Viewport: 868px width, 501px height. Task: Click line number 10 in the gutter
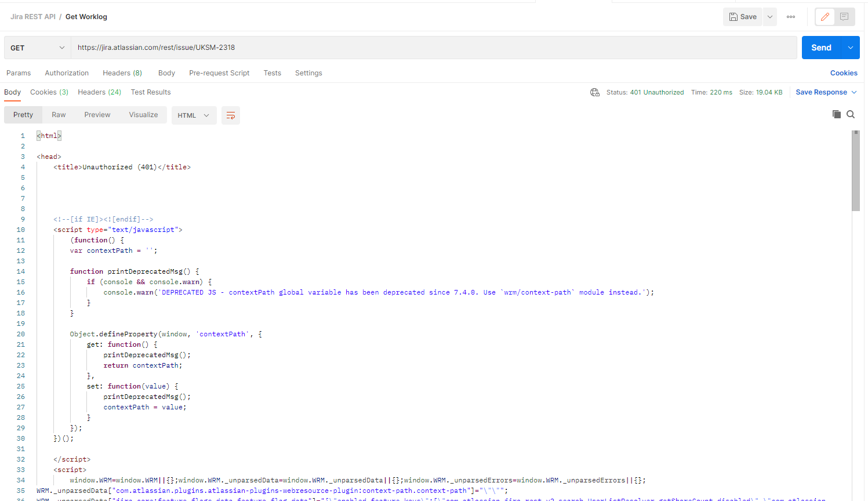pyautogui.click(x=21, y=230)
